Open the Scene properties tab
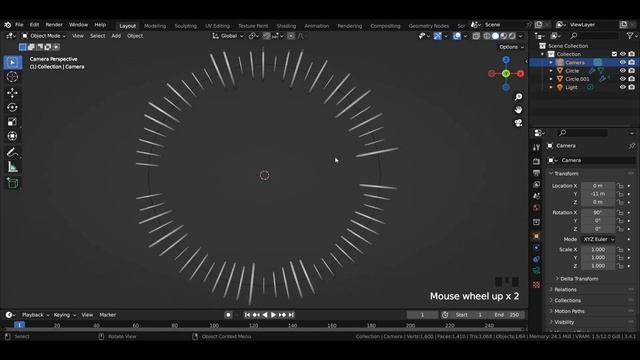Screen dimensions: 640x360 point(536,196)
